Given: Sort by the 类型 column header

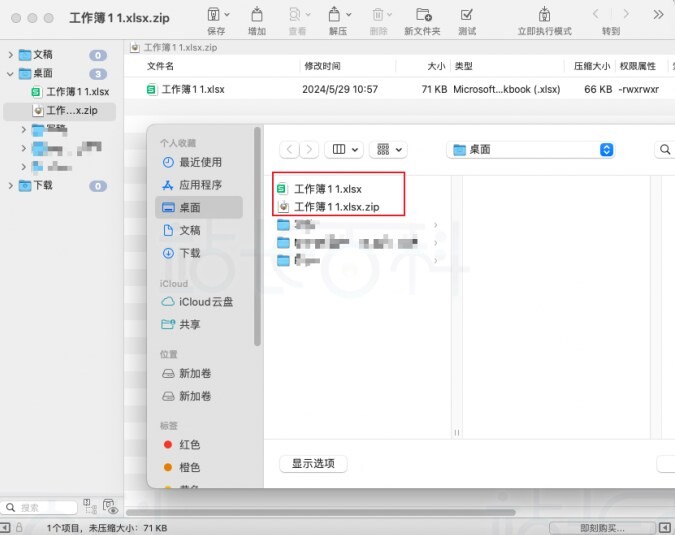Looking at the screenshot, I should 464,66.
